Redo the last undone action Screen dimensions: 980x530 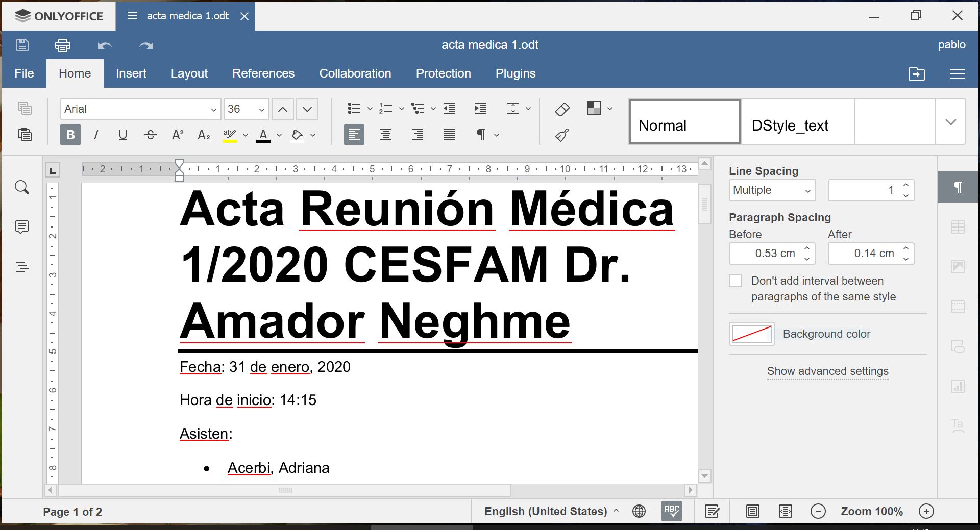[x=146, y=45]
